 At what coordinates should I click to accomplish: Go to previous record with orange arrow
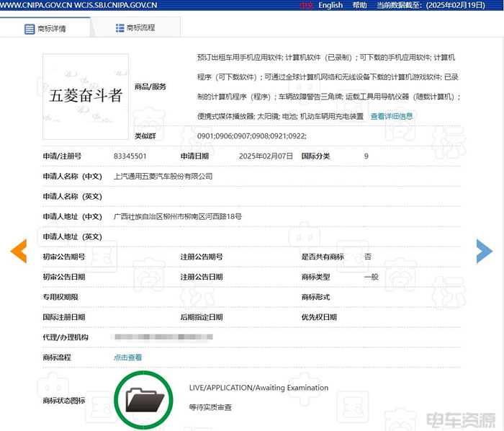[x=18, y=252]
